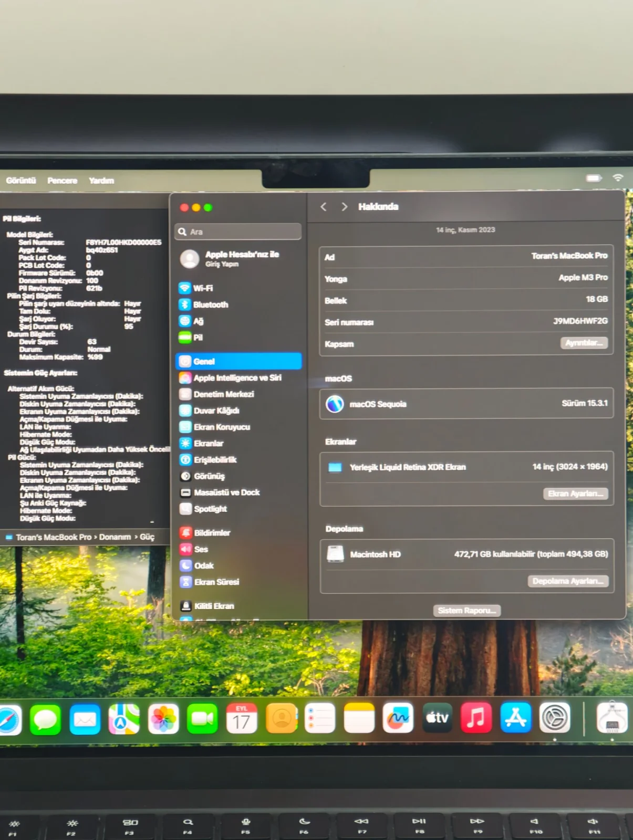Go forward with the right chevron
The height and width of the screenshot is (840, 633).
pos(344,207)
